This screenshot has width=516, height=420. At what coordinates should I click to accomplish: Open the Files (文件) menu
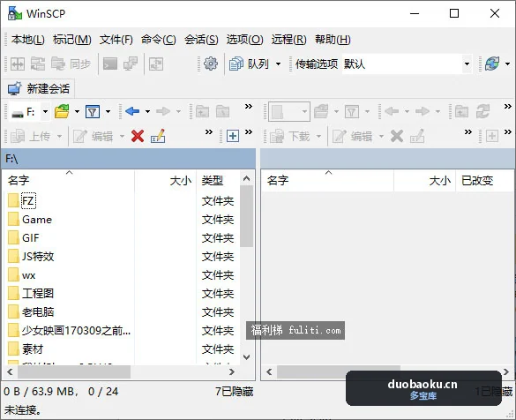click(116, 40)
